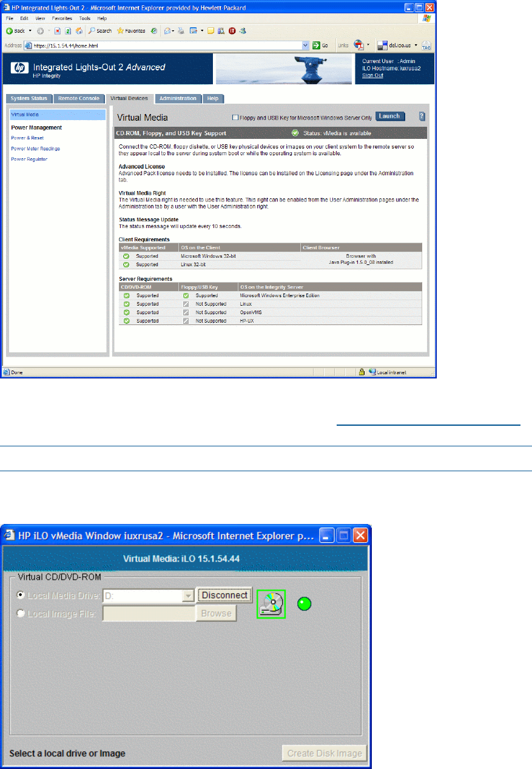Viewport: 532px width, 769px height.
Task: Click the Mail icon in toolbar
Action: [166, 30]
